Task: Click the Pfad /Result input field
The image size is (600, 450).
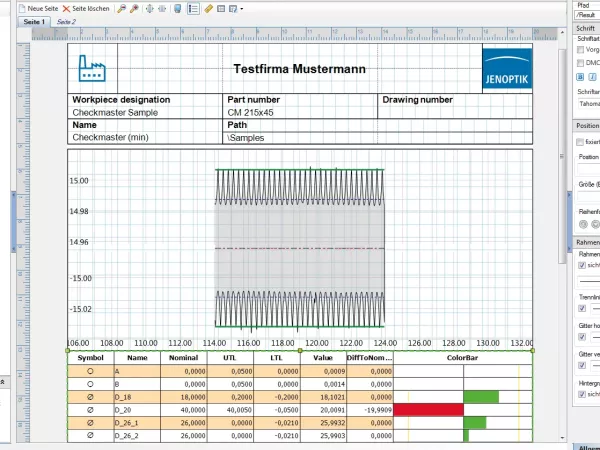Action: [586, 16]
